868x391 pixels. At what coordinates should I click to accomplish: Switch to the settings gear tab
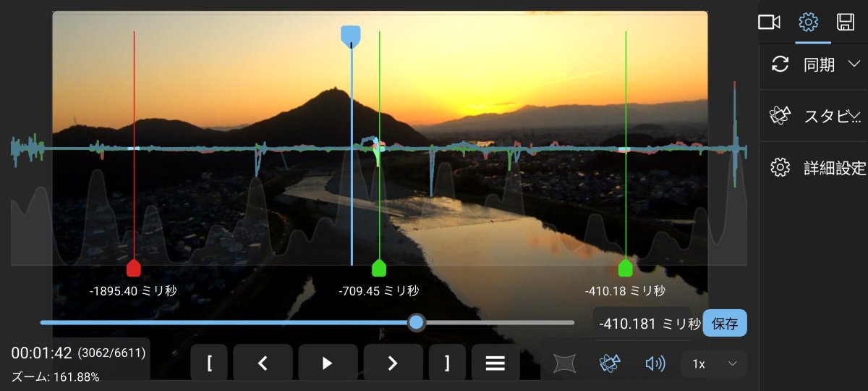[808, 22]
